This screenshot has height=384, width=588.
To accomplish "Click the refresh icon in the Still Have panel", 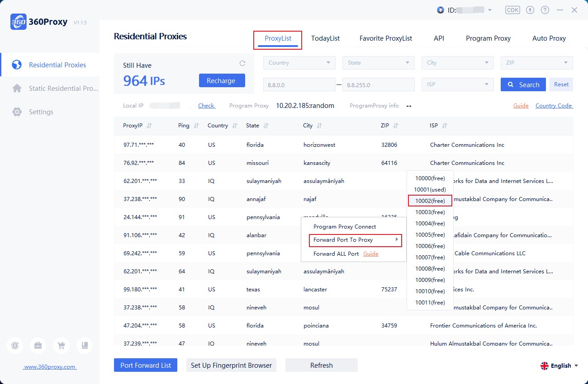I will pyautogui.click(x=242, y=64).
